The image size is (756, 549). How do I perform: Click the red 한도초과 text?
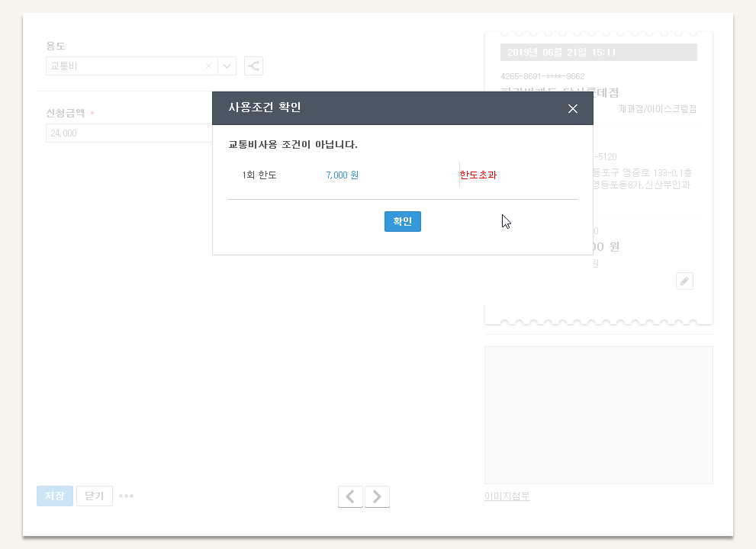coord(478,175)
